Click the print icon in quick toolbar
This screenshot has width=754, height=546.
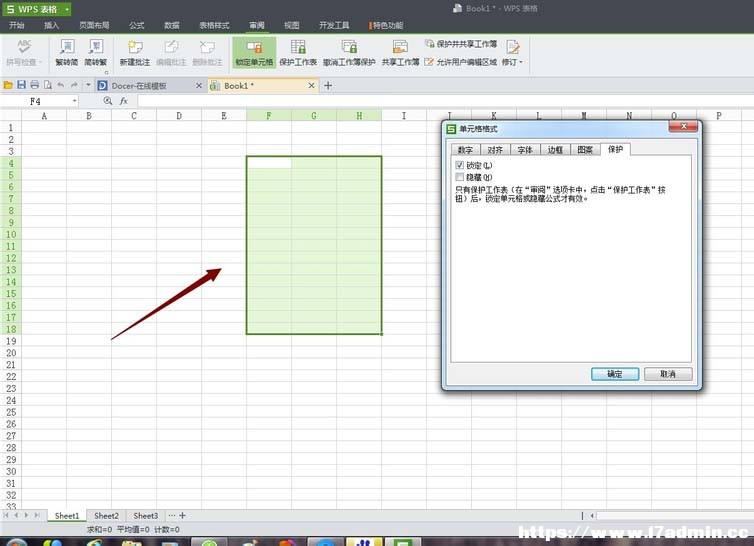point(35,85)
